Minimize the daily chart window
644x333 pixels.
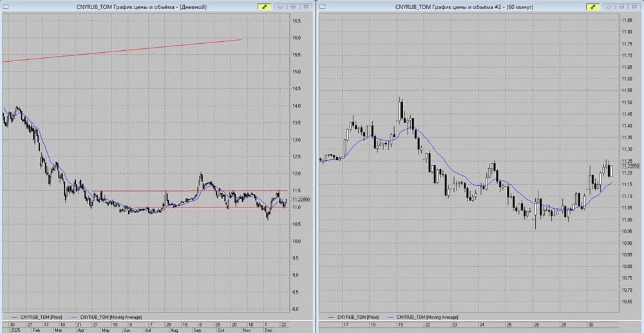tap(281, 6)
